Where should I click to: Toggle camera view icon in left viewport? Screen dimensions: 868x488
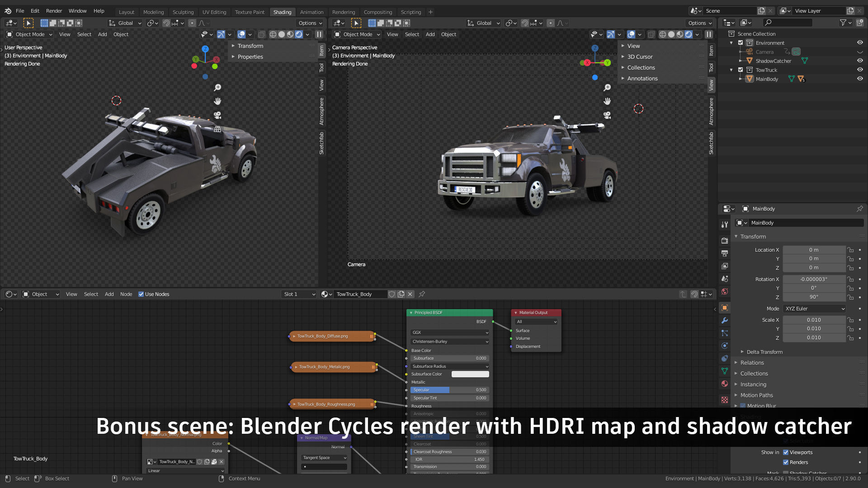click(x=217, y=115)
